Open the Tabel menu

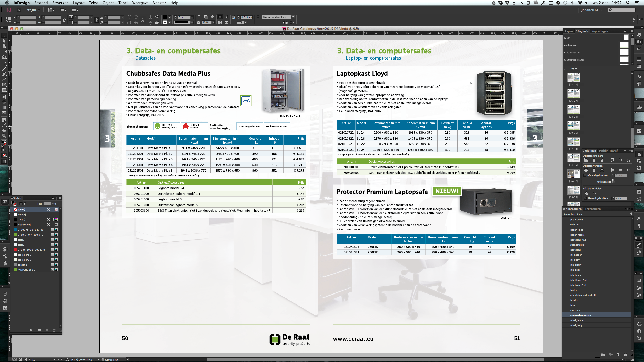[123, 3]
